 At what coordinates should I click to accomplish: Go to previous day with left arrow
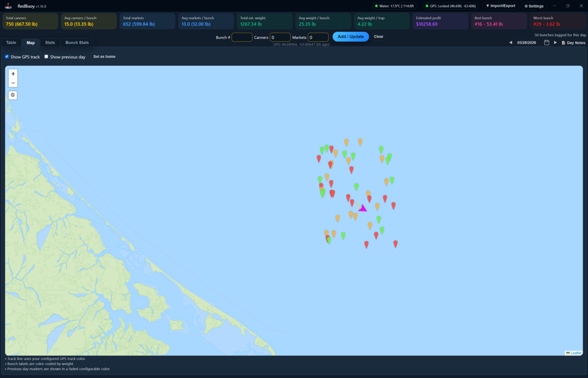point(511,43)
